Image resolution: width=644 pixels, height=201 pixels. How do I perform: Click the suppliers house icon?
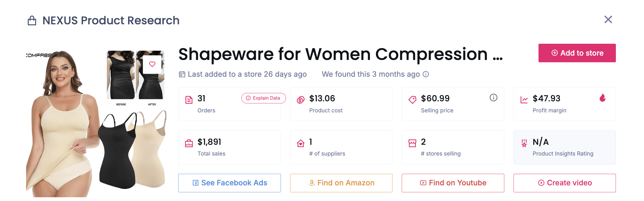click(301, 143)
